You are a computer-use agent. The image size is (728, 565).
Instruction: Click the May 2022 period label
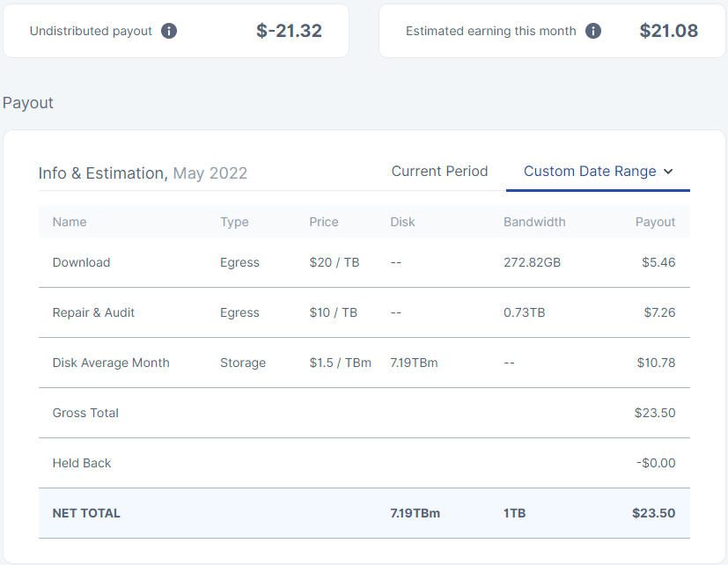210,173
